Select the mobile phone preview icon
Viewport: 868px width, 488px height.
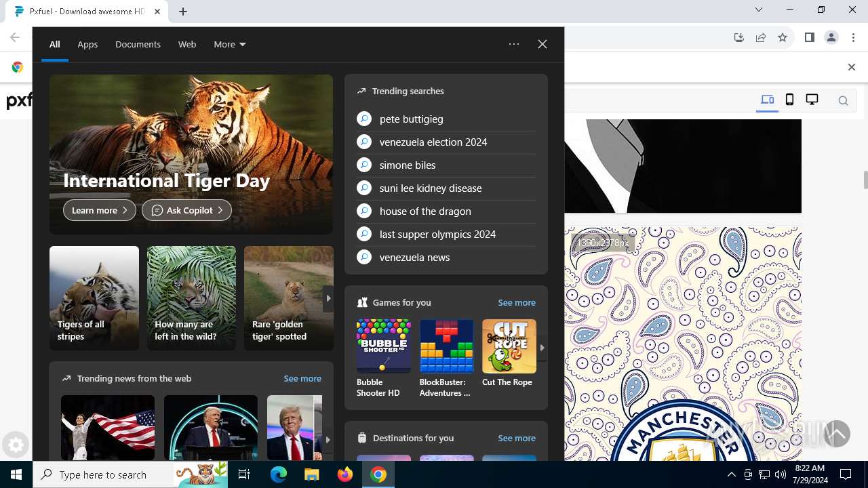[x=789, y=100]
